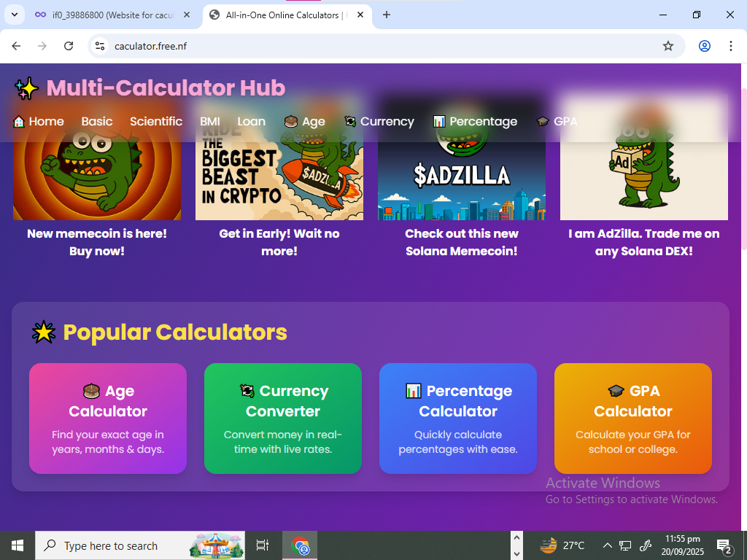Click the address bar URL caculator.free.nf

coord(150,46)
